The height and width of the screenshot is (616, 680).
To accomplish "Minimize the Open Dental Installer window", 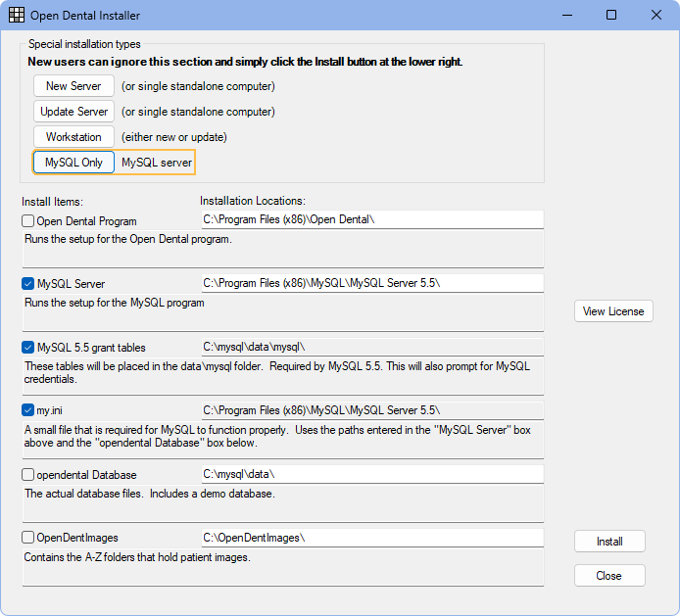I will pyautogui.click(x=567, y=15).
